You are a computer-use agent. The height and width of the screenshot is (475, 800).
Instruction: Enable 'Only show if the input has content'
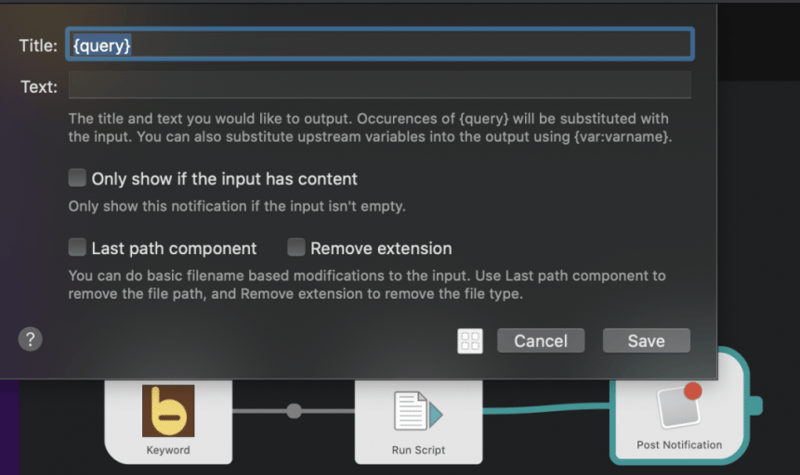tap(77, 178)
